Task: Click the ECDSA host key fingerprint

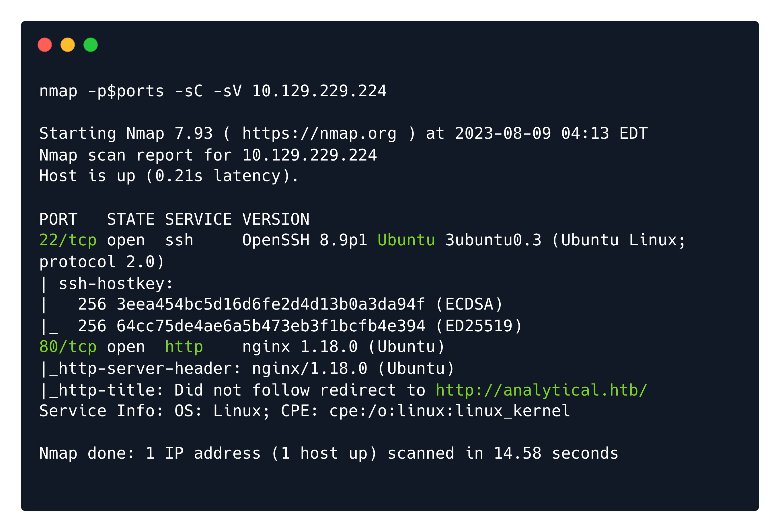Action: pos(270,304)
